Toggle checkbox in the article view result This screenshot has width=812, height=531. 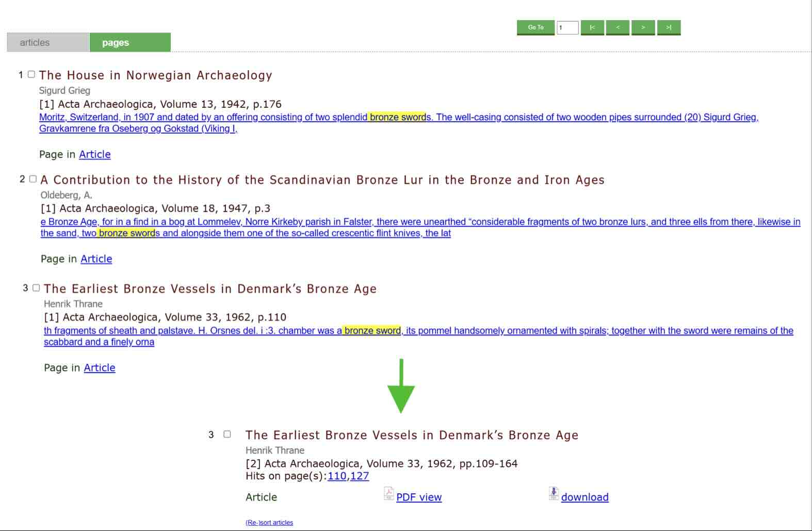tap(227, 435)
